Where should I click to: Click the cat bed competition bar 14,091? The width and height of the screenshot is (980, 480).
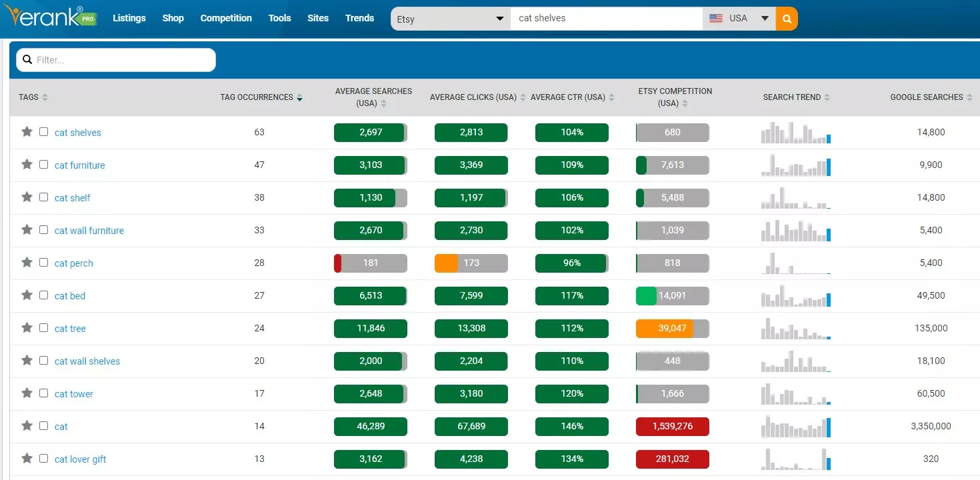click(x=673, y=295)
